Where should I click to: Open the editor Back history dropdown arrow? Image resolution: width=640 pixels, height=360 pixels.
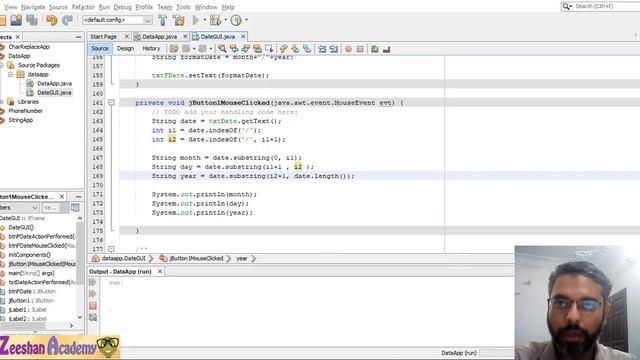tap(194, 49)
